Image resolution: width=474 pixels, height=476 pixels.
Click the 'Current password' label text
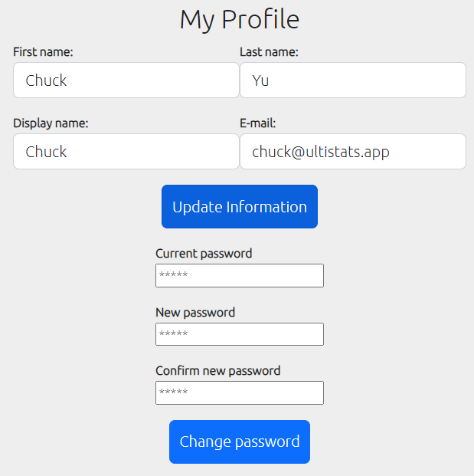click(204, 254)
